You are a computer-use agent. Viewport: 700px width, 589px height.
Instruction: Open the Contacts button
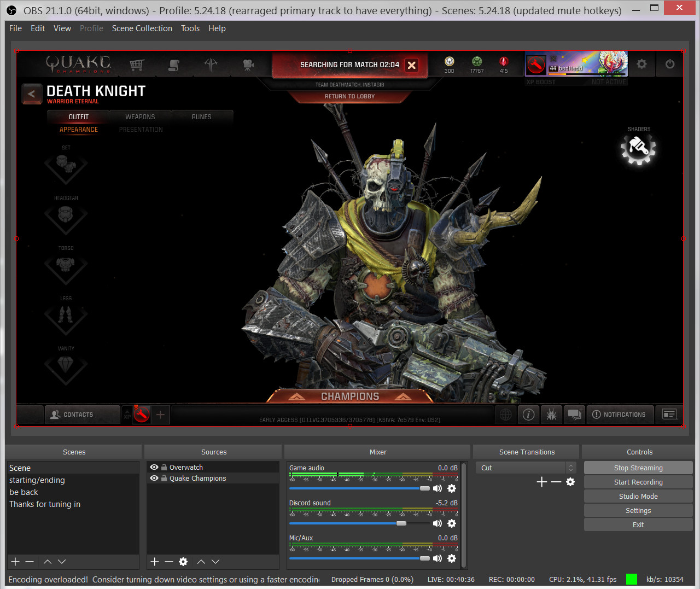pos(82,415)
